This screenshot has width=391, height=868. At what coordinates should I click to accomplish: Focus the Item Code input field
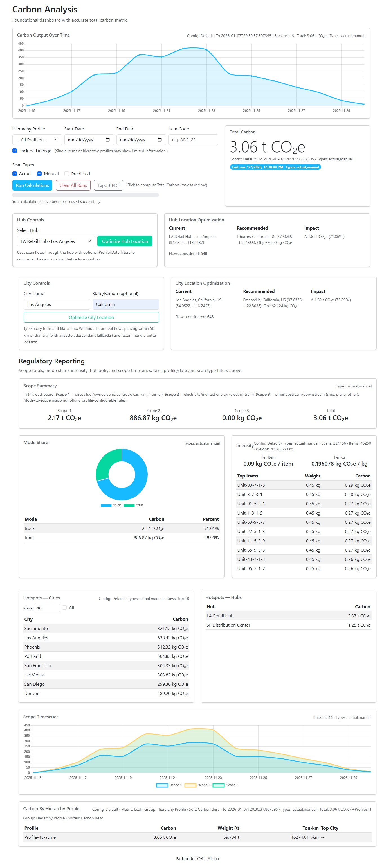click(193, 139)
